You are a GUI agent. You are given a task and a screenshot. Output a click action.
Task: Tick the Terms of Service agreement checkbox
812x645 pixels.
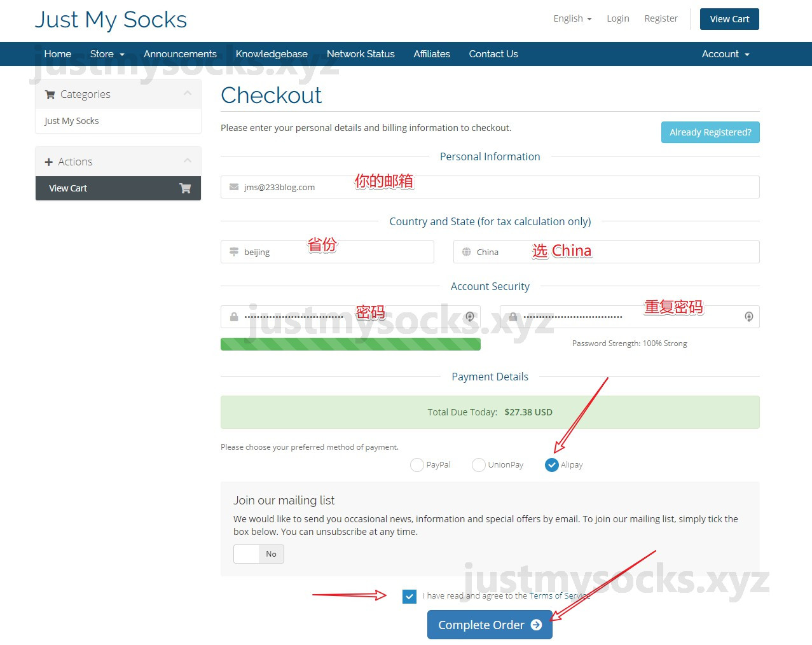point(409,597)
